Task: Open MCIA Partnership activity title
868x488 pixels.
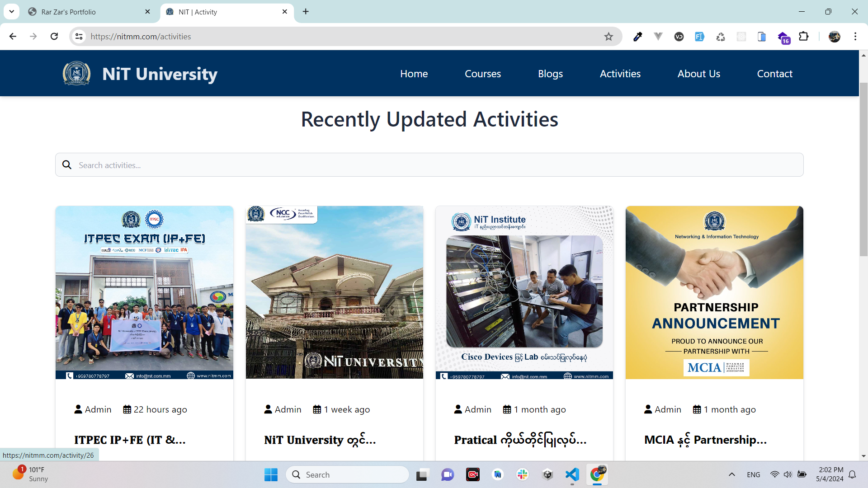Action: pyautogui.click(x=705, y=440)
